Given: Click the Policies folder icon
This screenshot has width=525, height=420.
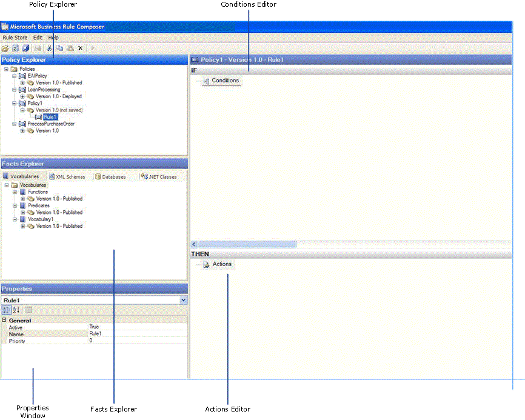Looking at the screenshot, I should pyautogui.click(x=14, y=69).
